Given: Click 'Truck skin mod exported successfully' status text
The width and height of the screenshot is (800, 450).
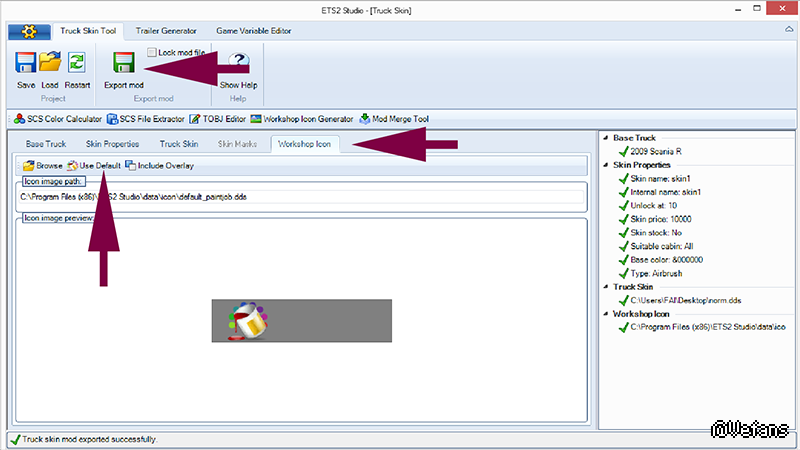Looking at the screenshot, I should (90, 439).
